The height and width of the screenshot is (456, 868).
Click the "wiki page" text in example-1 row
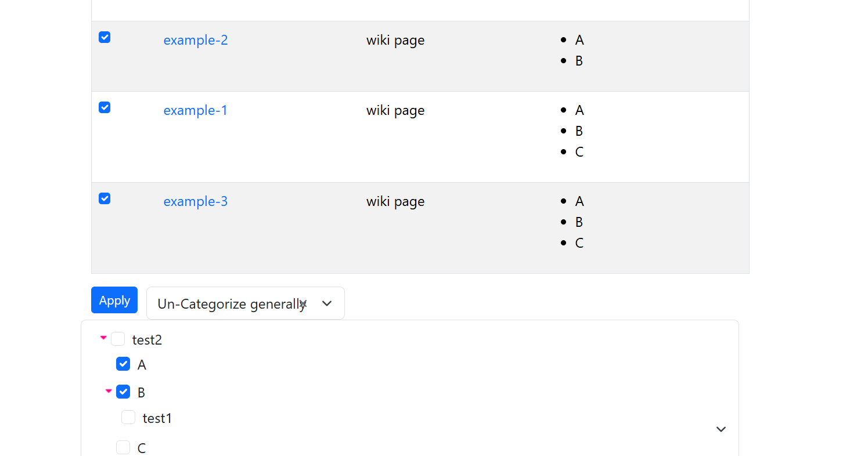click(395, 110)
